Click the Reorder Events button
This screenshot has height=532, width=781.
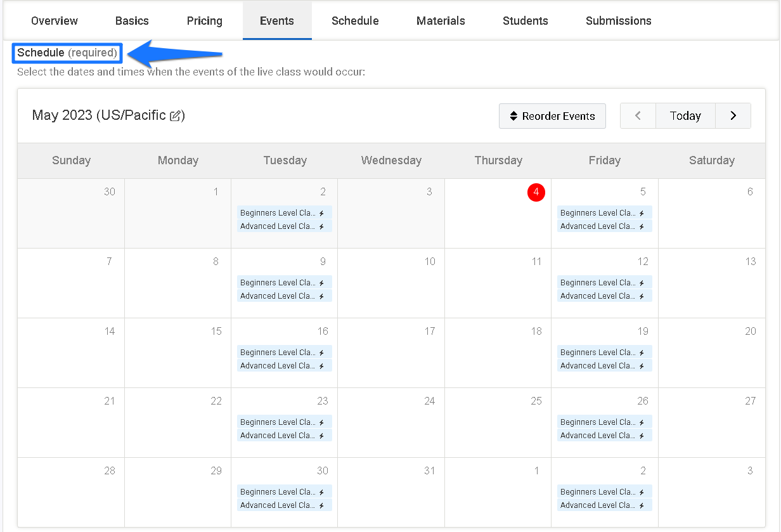[x=552, y=116]
